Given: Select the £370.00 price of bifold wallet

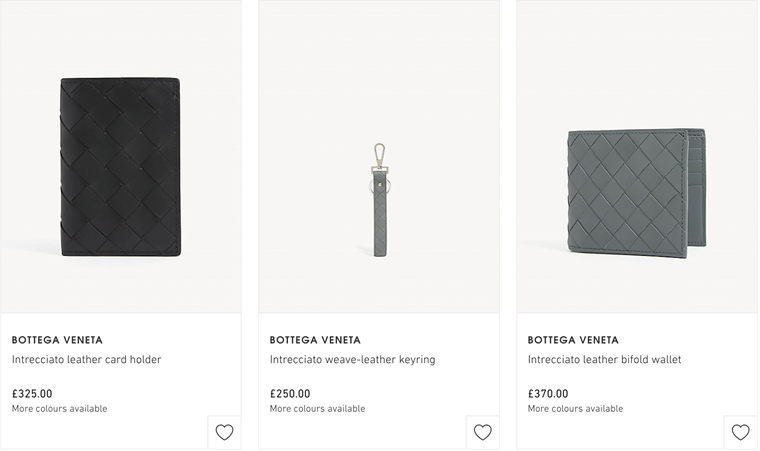Looking at the screenshot, I should pyautogui.click(x=548, y=394).
